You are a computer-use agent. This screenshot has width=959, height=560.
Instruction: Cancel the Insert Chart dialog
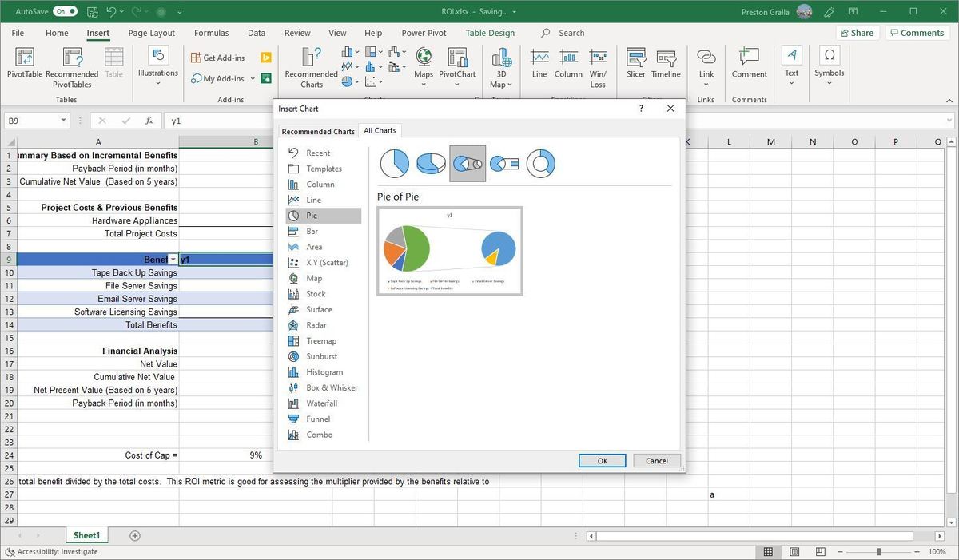[657, 460]
